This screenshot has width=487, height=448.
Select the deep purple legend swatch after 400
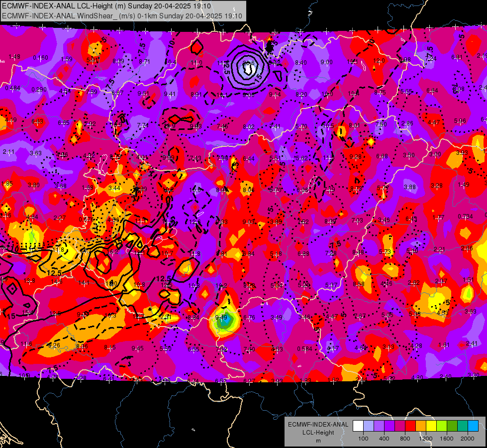390,426
